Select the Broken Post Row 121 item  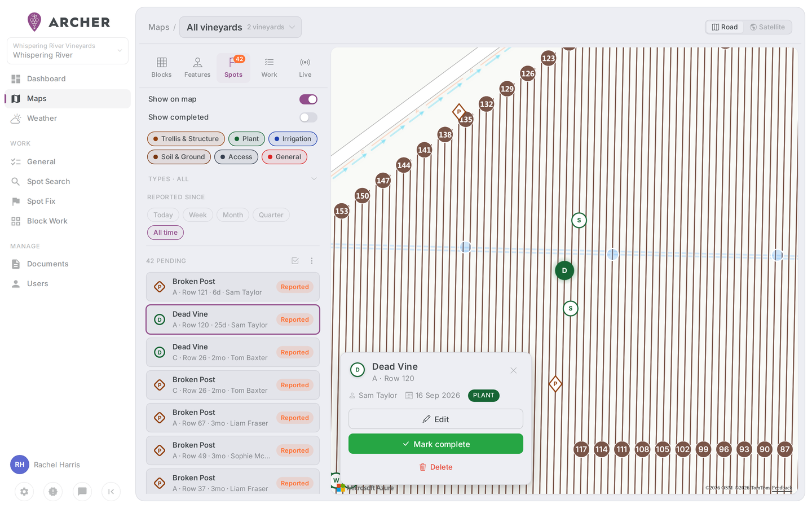click(x=233, y=287)
